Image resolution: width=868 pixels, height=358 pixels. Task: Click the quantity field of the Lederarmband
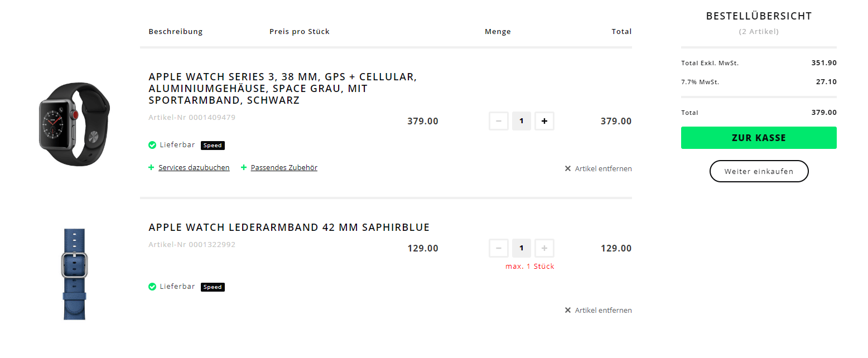[522, 248]
